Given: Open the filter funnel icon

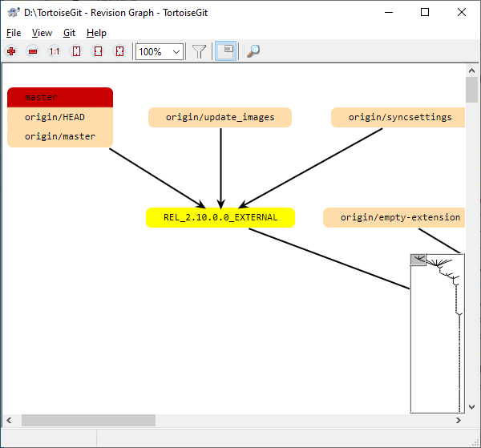Looking at the screenshot, I should [x=200, y=51].
